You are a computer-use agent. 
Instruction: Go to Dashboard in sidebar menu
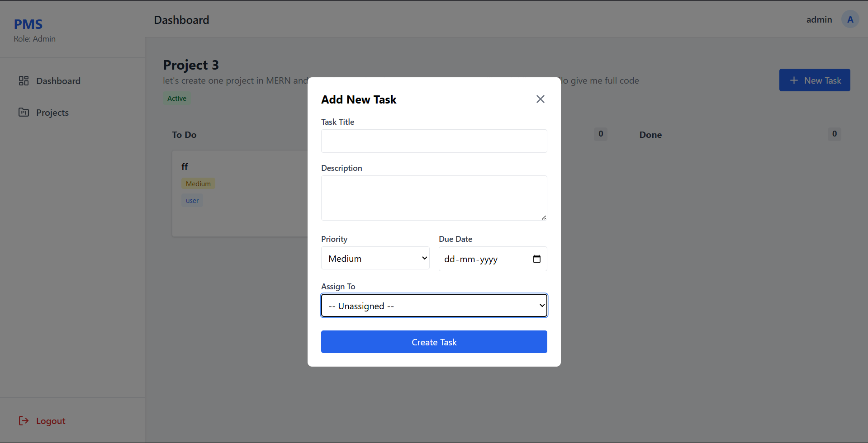(58, 81)
